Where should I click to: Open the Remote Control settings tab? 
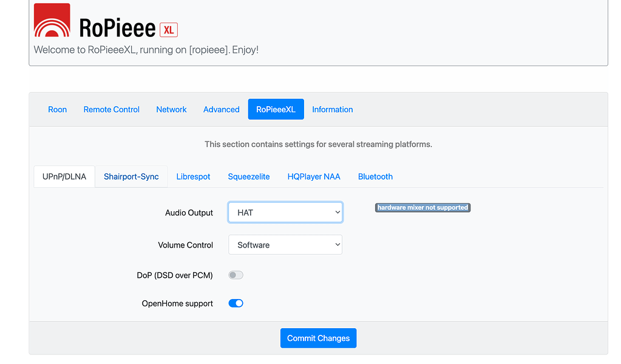(111, 109)
